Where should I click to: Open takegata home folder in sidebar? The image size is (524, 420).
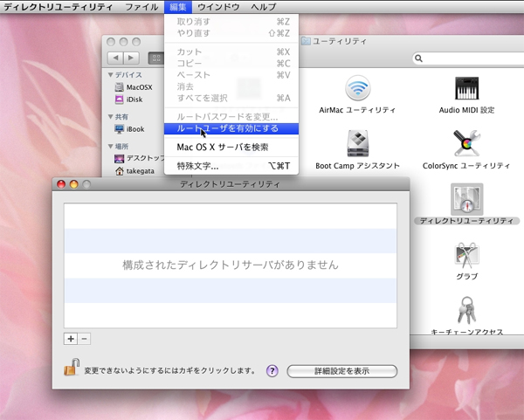click(135, 171)
